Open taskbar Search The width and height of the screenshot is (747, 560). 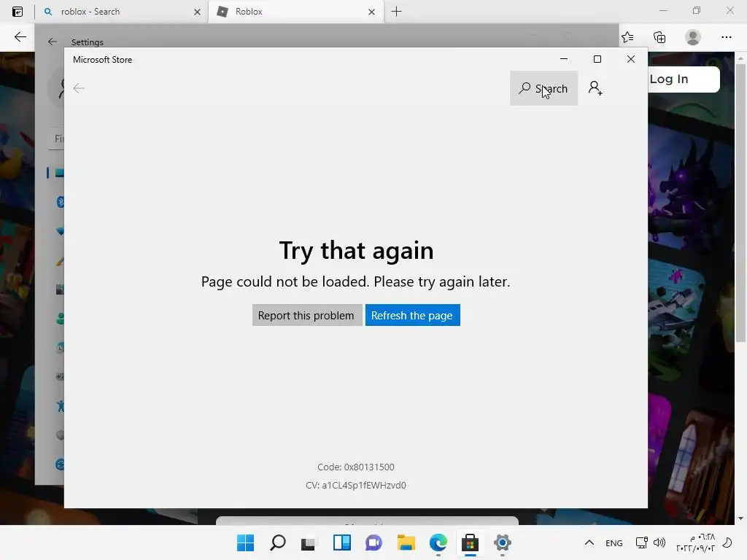[278, 542]
